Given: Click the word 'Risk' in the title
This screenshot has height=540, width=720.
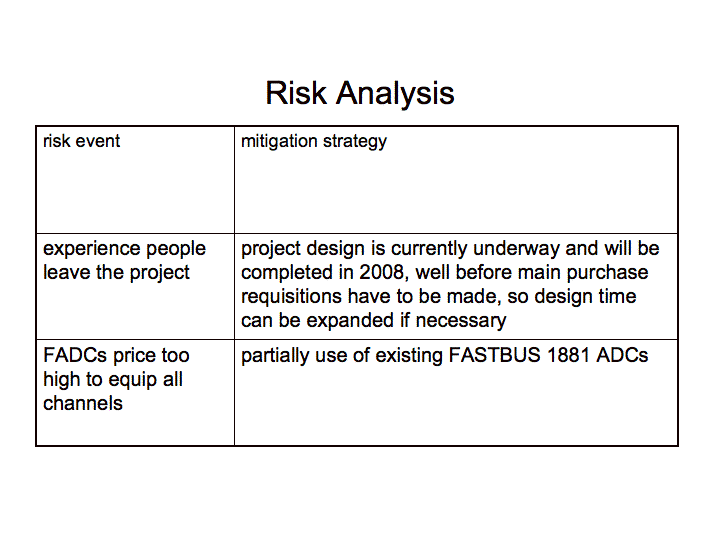Looking at the screenshot, I should click(x=296, y=93).
